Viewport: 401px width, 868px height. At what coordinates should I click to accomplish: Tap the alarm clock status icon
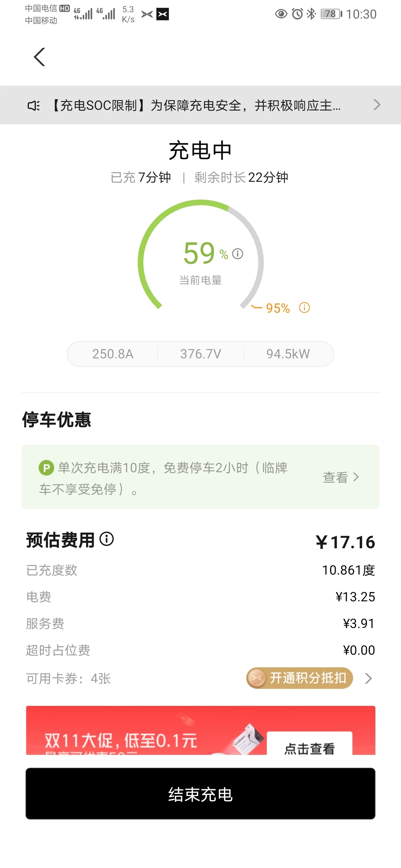click(x=297, y=14)
